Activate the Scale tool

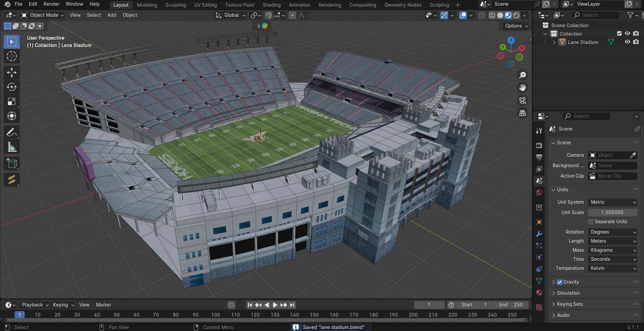12,101
